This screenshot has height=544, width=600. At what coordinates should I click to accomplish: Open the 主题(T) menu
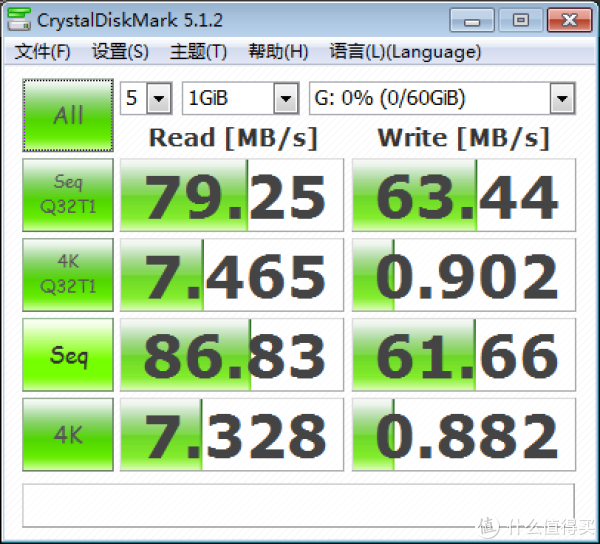click(x=198, y=51)
